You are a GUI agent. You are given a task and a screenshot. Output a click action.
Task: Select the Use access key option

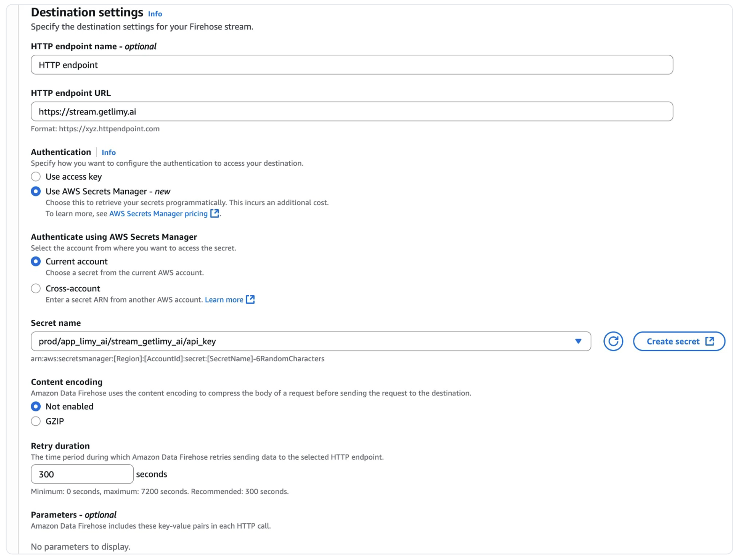(36, 177)
